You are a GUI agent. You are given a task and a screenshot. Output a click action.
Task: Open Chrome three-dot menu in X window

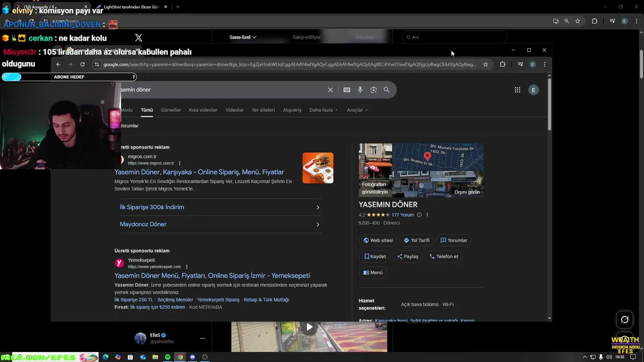coord(635,21)
